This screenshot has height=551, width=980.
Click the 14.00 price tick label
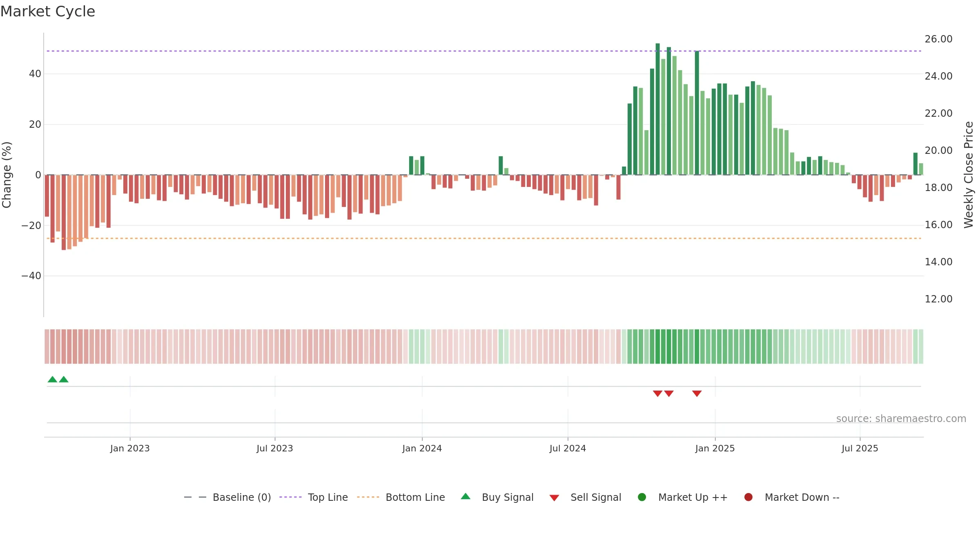(938, 262)
